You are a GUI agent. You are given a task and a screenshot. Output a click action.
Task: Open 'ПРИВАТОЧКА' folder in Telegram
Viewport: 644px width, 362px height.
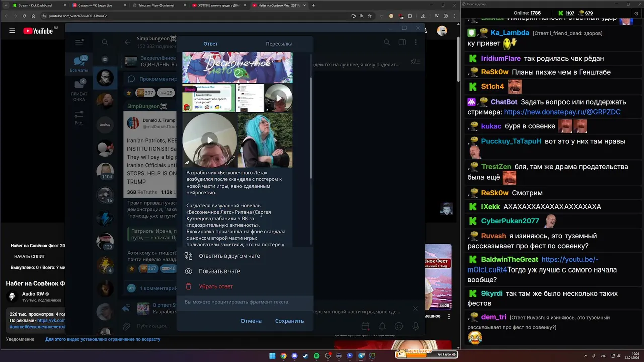79,90
